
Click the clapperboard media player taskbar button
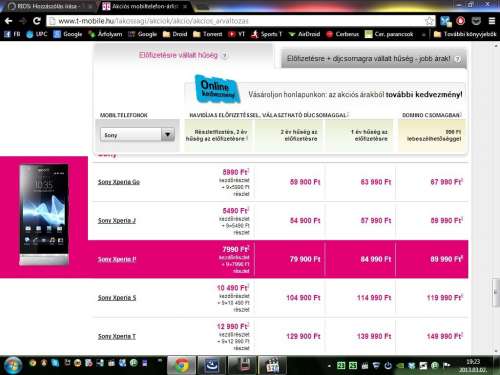tap(273, 365)
